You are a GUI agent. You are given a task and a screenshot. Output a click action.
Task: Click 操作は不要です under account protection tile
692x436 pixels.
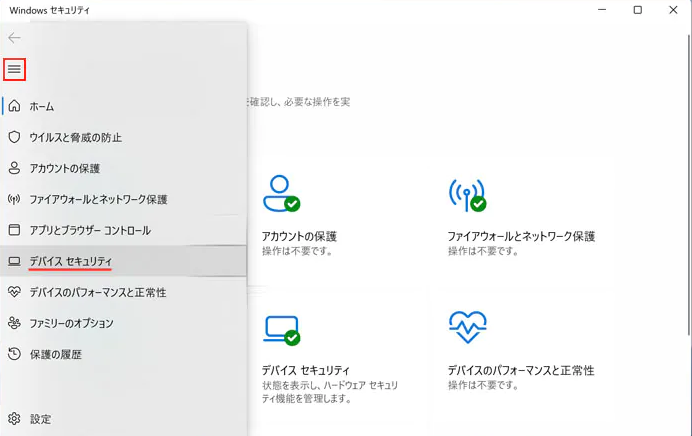(x=297, y=251)
